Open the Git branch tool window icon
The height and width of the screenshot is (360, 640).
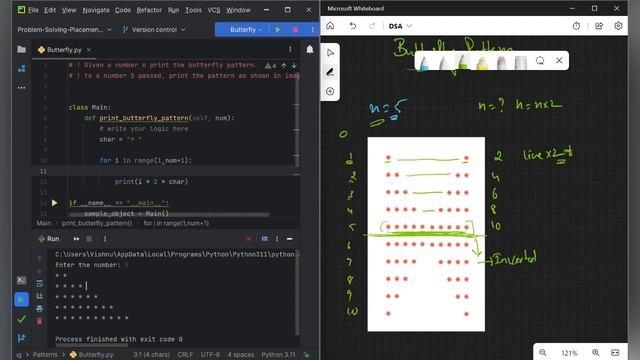pos(22,338)
